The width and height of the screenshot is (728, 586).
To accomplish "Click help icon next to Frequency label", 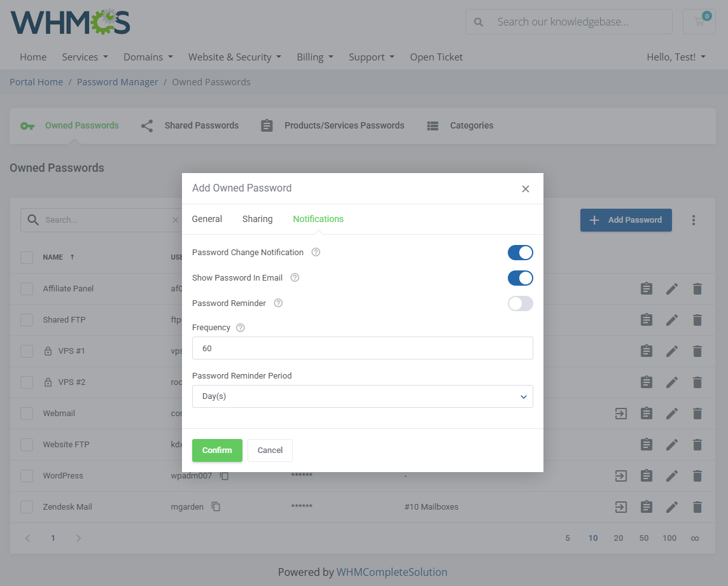I will tap(240, 328).
